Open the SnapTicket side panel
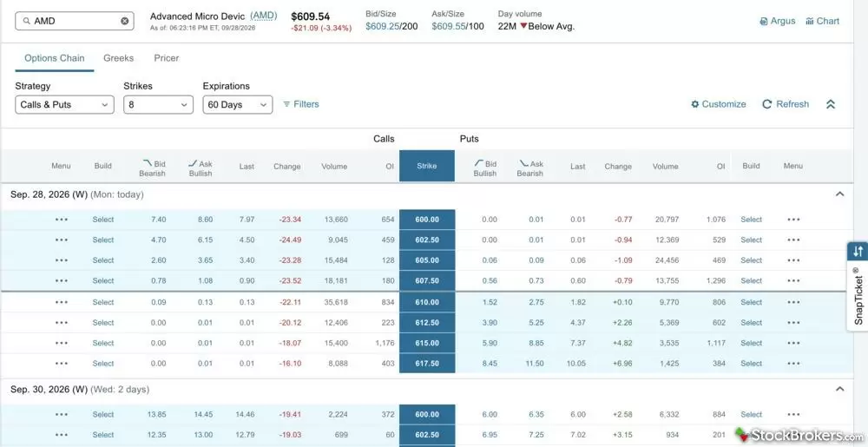Image resolution: width=868 pixels, height=447 pixels. 858,286
